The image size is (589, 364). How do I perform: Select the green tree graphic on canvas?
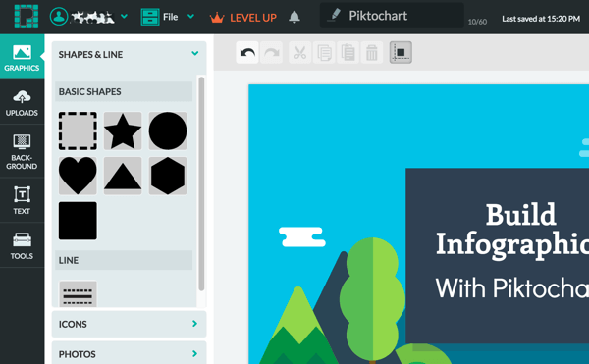click(x=372, y=300)
